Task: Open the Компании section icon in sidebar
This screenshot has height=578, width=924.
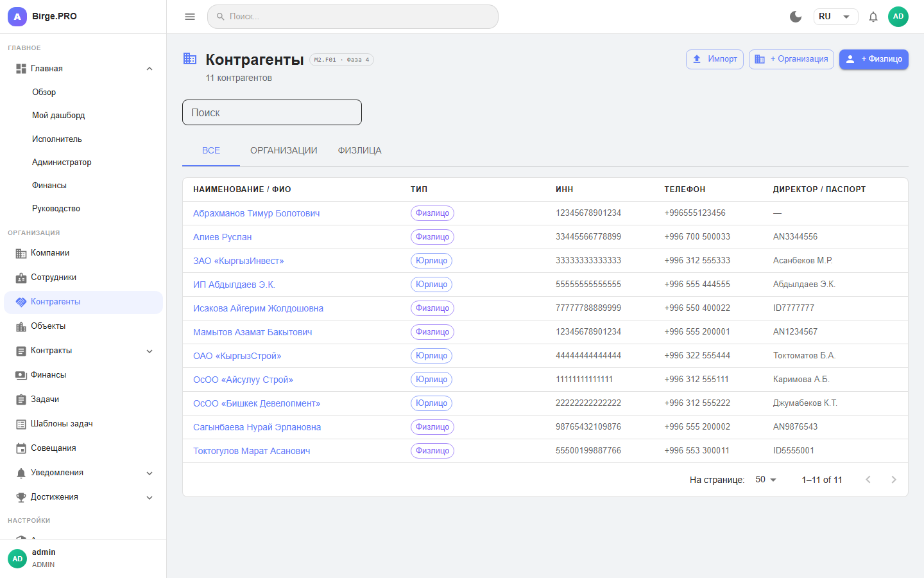Action: click(x=20, y=252)
